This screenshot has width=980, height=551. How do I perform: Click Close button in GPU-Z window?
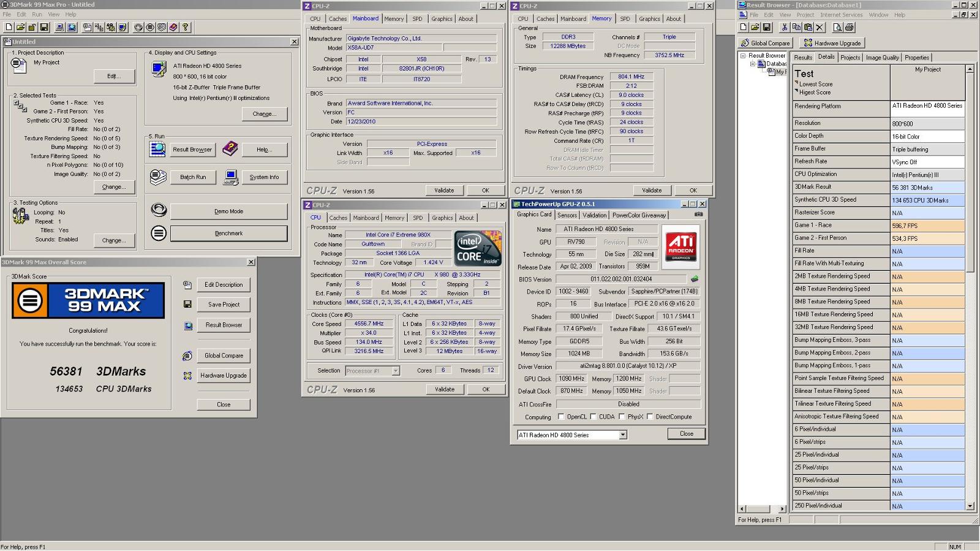coord(686,433)
